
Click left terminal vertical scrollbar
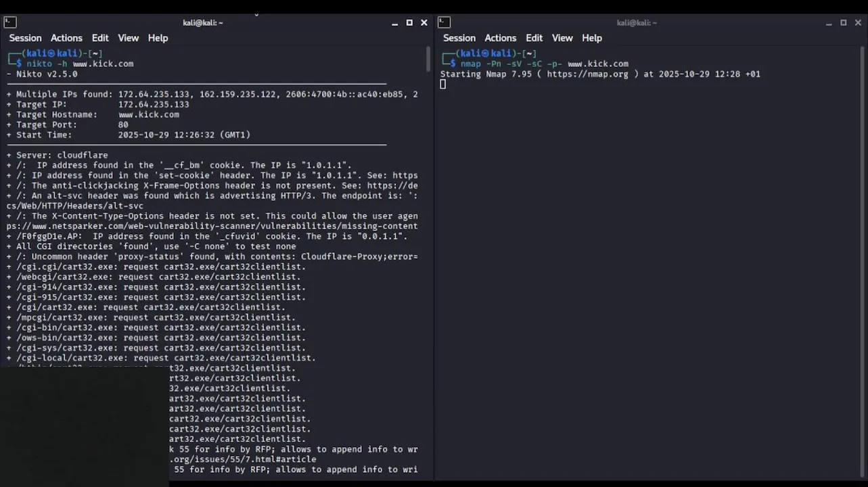coord(428,59)
